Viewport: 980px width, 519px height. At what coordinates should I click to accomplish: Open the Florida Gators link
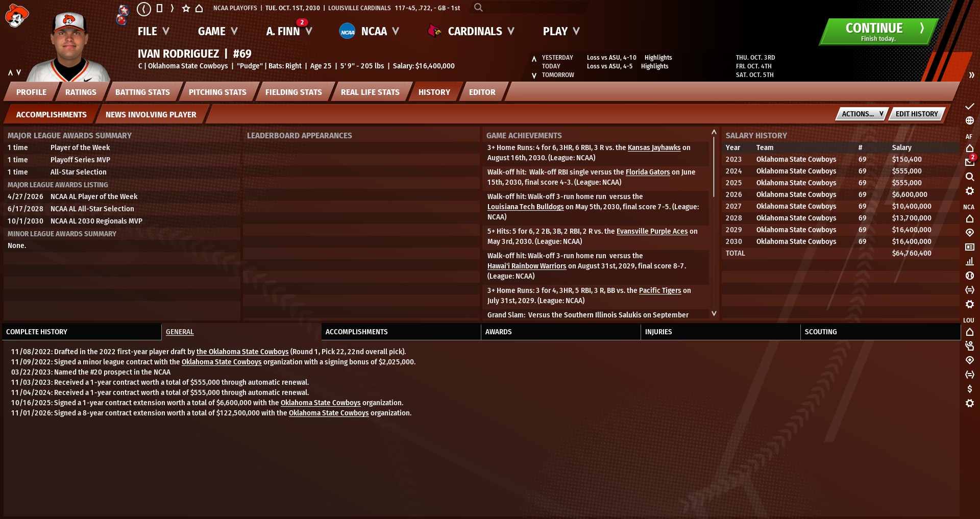pos(648,172)
